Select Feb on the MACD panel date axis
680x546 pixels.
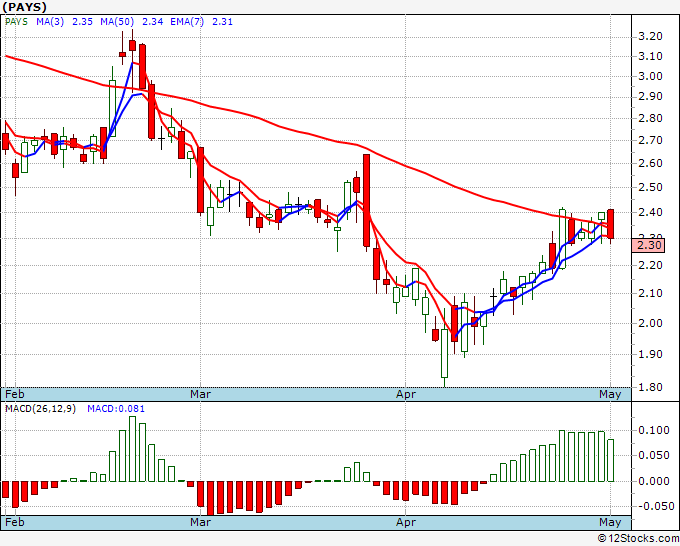pyautogui.click(x=15, y=522)
